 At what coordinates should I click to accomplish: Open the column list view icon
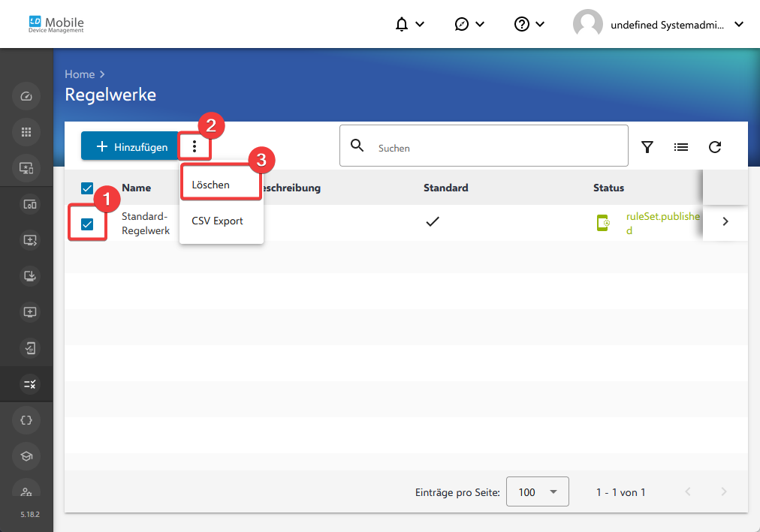tap(681, 146)
